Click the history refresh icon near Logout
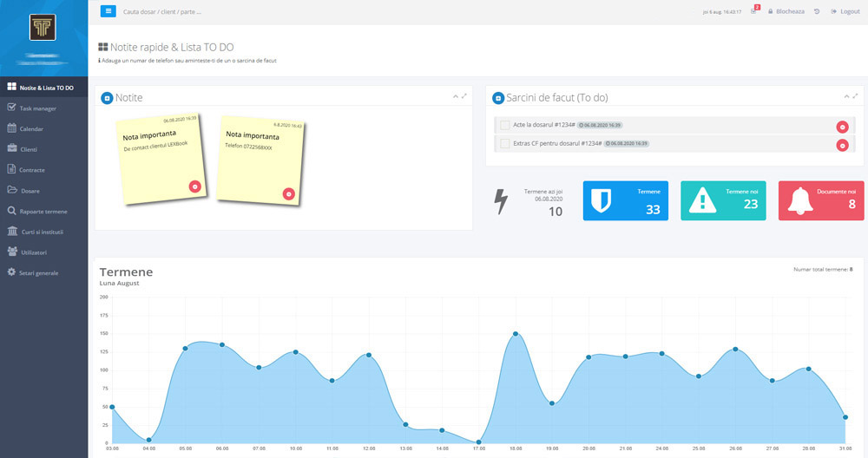This screenshot has width=868, height=458. (817, 11)
